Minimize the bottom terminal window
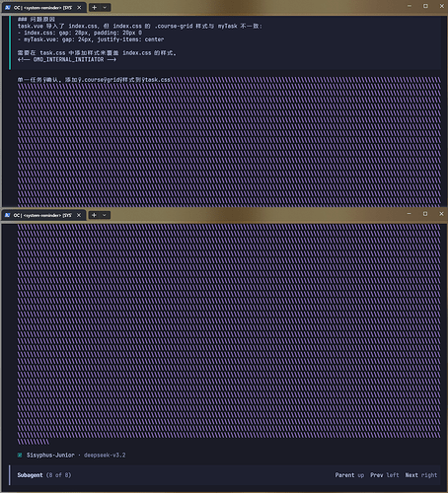This screenshot has height=493, width=448. pyautogui.click(x=410, y=214)
